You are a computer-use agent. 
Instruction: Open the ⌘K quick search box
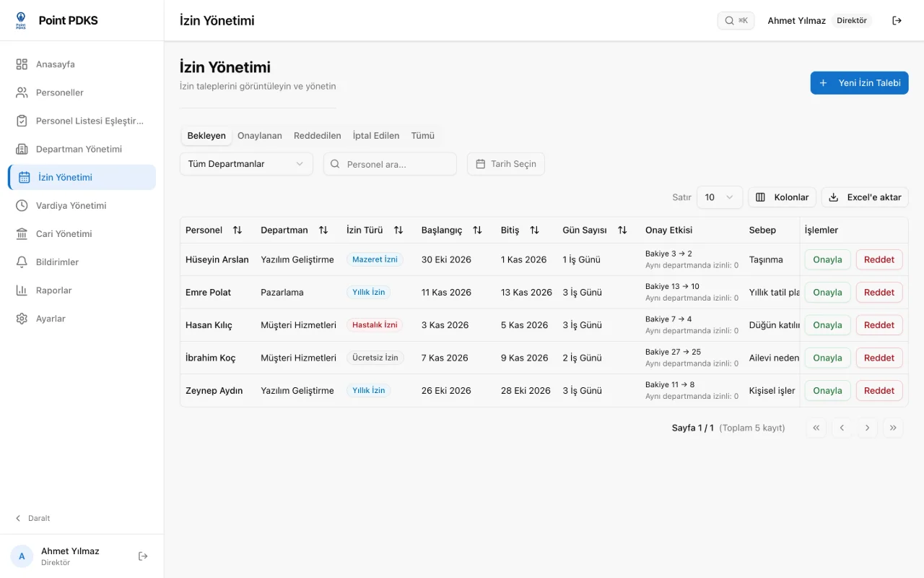736,20
